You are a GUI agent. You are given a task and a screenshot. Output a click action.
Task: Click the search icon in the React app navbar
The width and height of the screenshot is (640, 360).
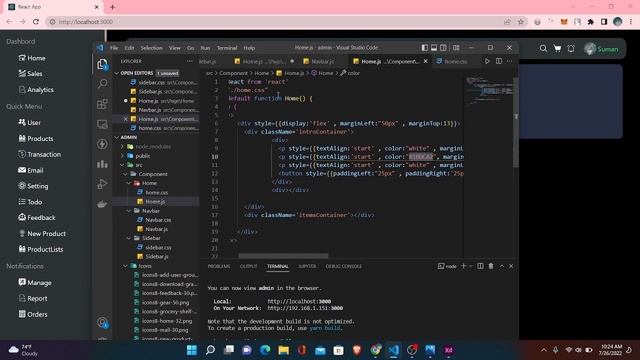543,49
